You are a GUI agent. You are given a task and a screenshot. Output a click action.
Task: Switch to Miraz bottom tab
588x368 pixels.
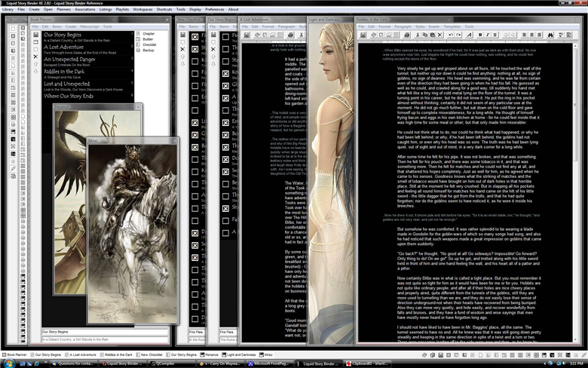[266, 354]
